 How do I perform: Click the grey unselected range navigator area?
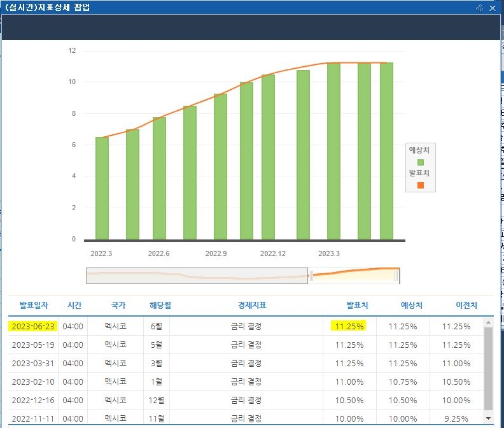pos(197,276)
